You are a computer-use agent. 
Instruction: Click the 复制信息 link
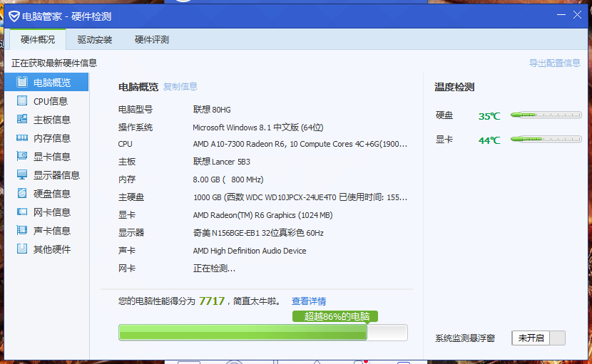pos(180,87)
